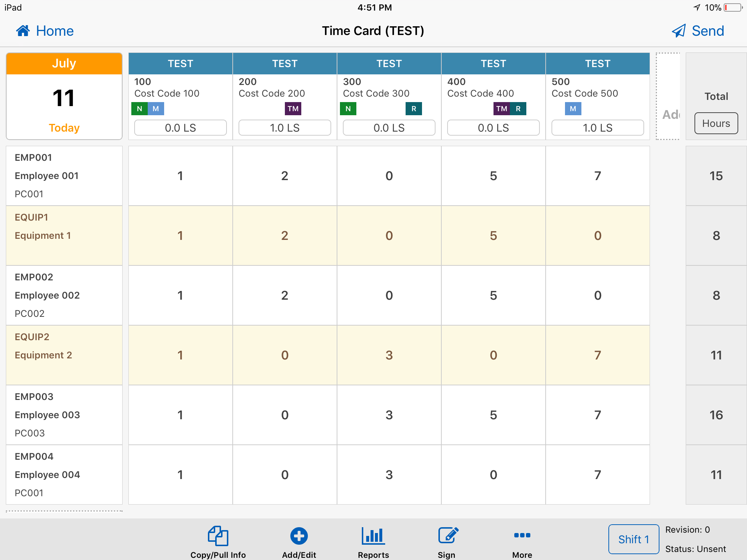
Task: Tap the Home house icon
Action: (x=23, y=31)
